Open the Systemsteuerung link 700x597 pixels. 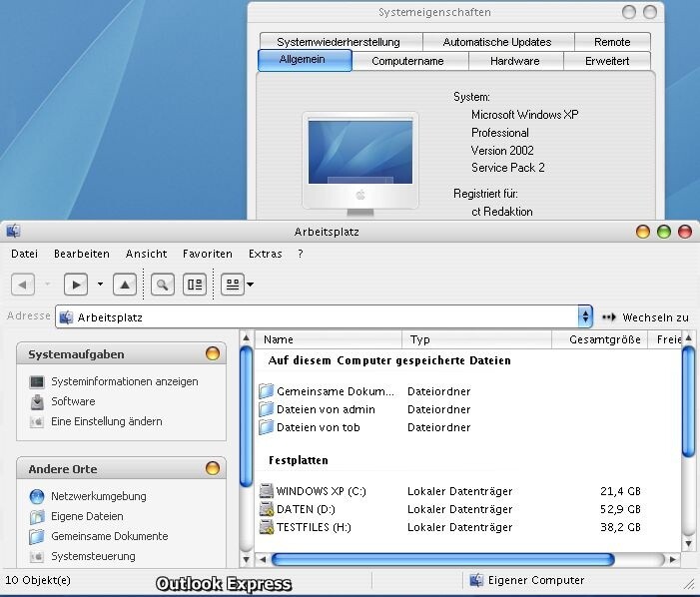(x=93, y=556)
